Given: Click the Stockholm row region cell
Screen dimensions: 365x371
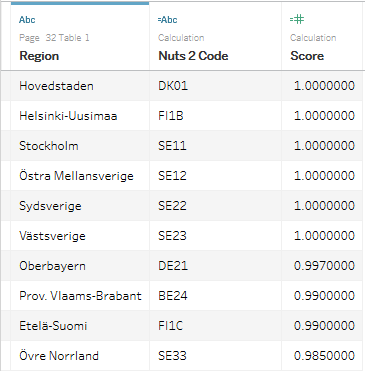Looking at the screenshot, I should [x=80, y=146].
